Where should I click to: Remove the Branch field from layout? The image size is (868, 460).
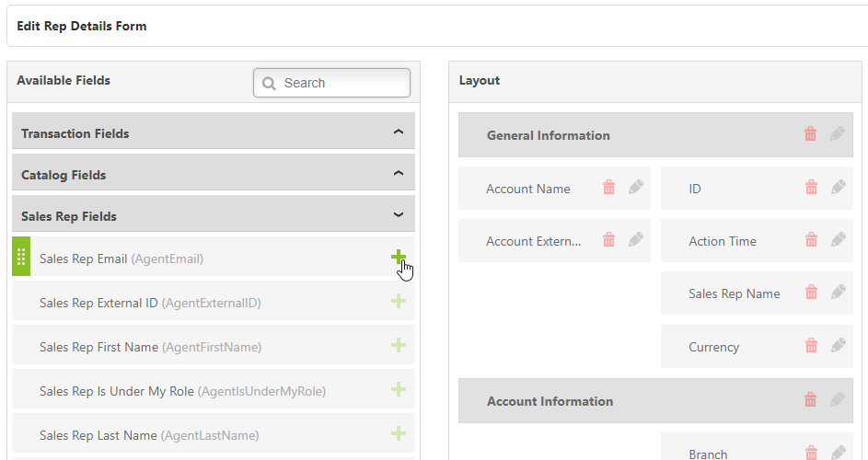point(812,453)
